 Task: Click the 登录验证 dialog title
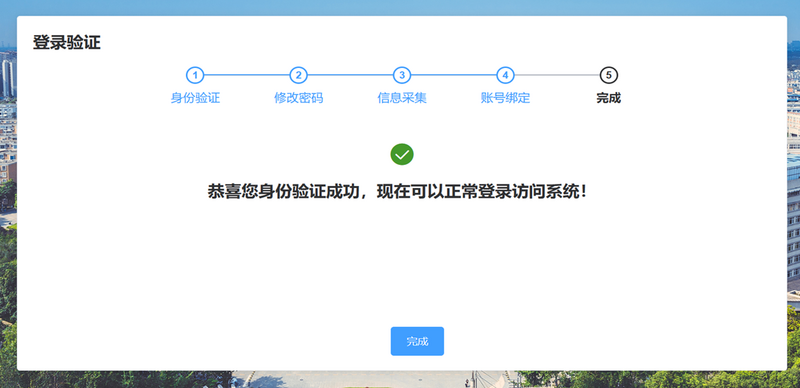67,43
